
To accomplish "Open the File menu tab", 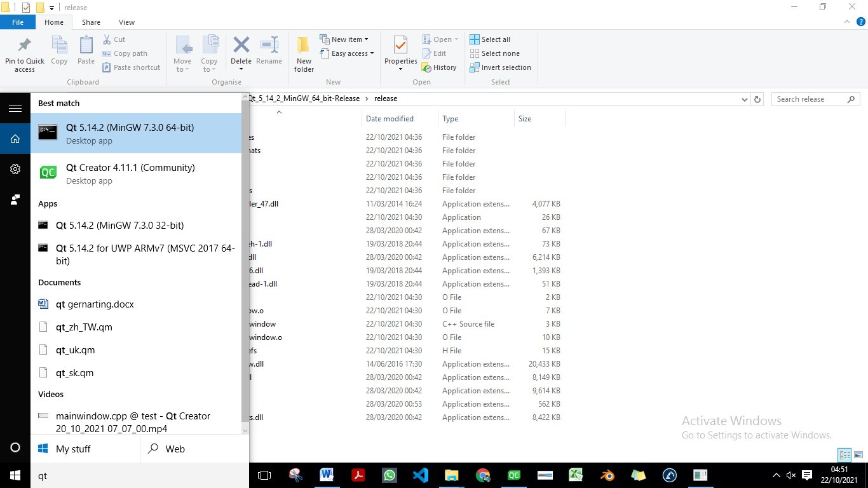I will pos(18,22).
